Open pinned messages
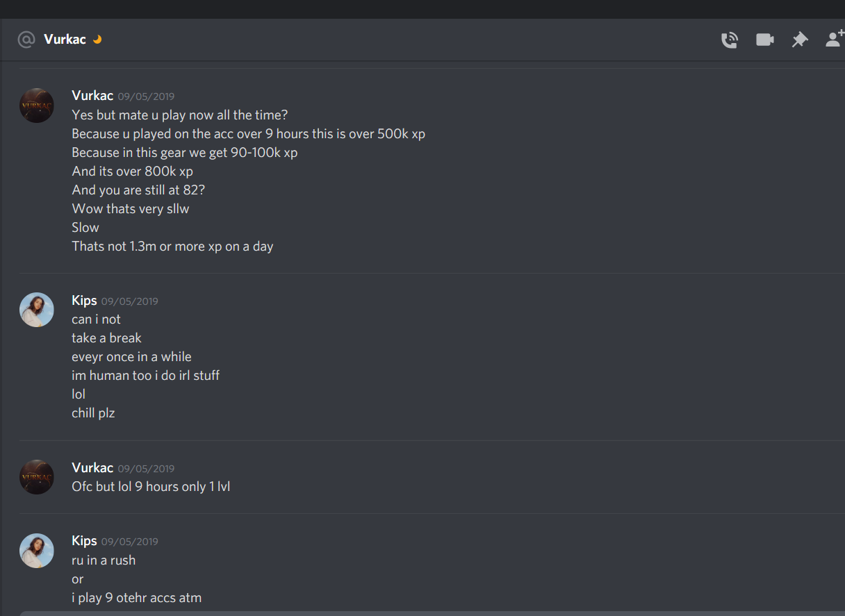Image resolution: width=845 pixels, height=616 pixels. point(800,40)
